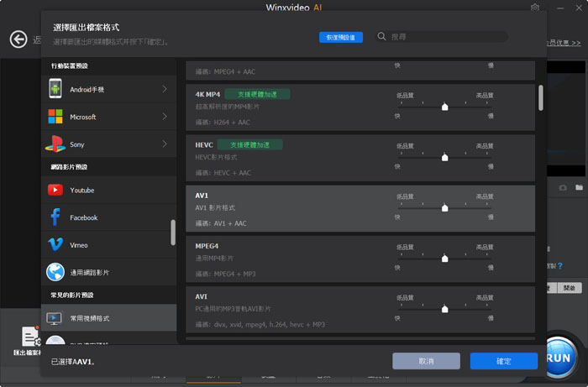Click the Android phone icon in sidebar

click(55, 88)
